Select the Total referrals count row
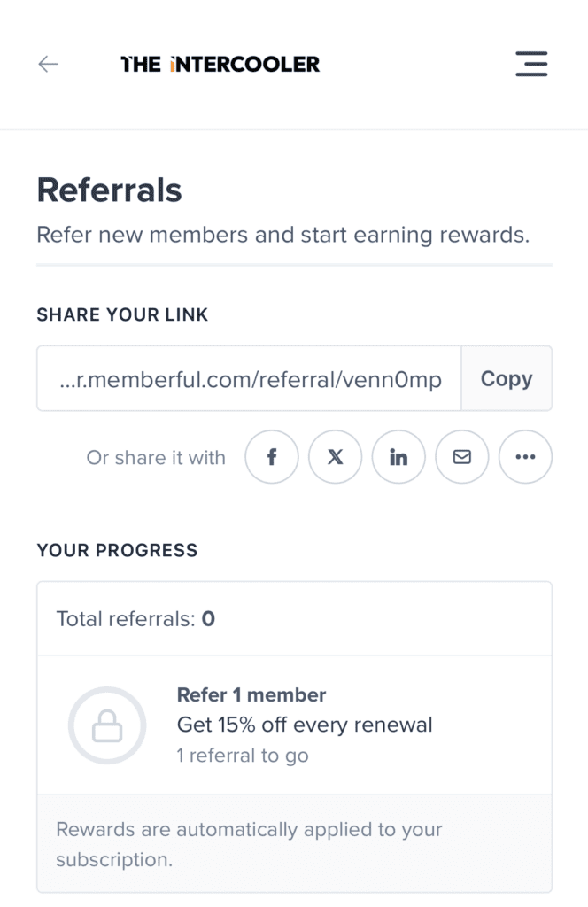This screenshot has width=588, height=907. point(134,618)
